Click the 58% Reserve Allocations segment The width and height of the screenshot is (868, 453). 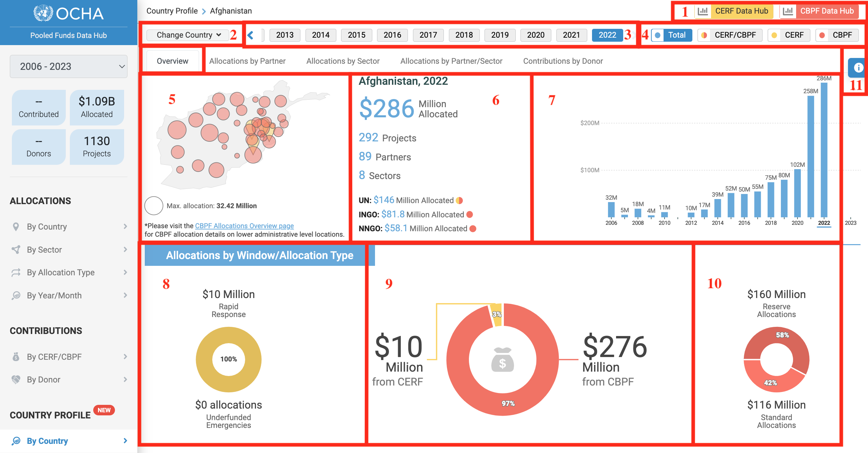click(x=783, y=335)
